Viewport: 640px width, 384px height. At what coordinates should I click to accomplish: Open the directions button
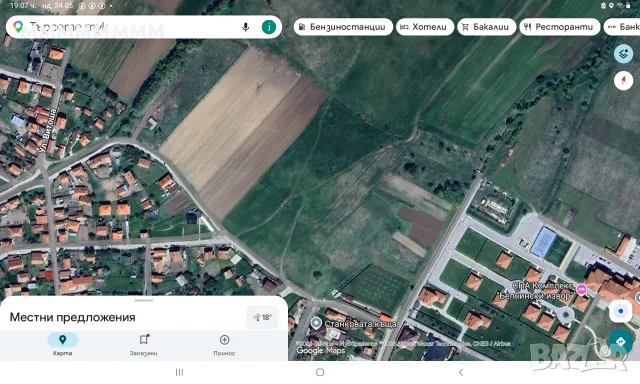point(620,341)
